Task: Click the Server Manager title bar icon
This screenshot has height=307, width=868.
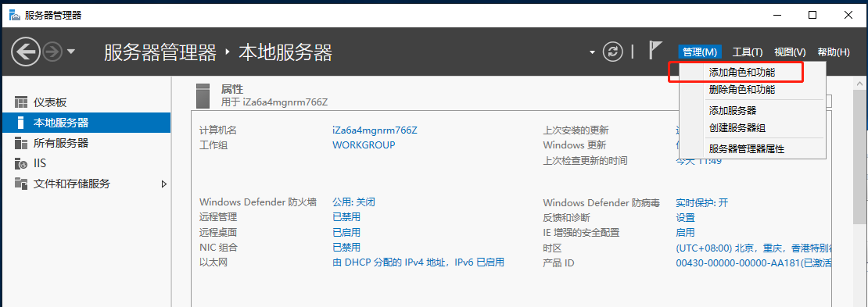Action: point(13,15)
